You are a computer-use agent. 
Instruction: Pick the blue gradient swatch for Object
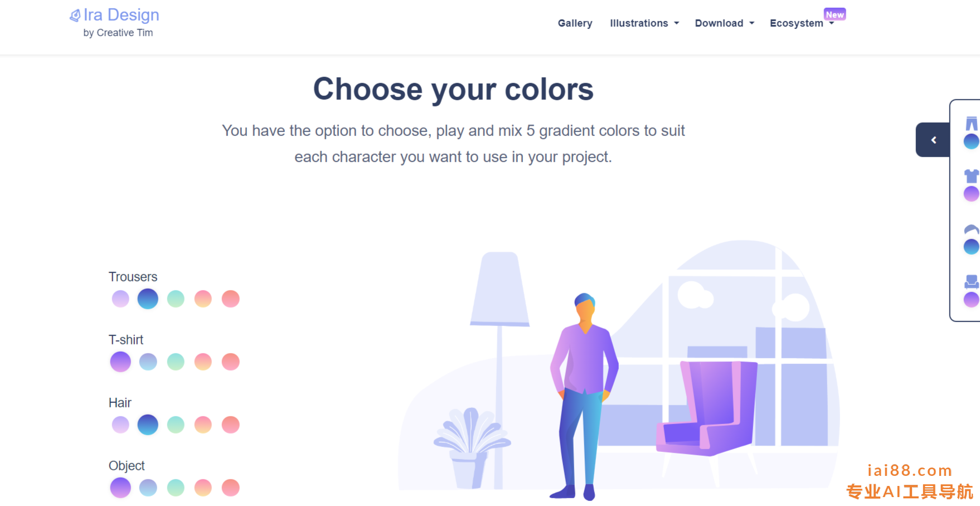(148, 488)
